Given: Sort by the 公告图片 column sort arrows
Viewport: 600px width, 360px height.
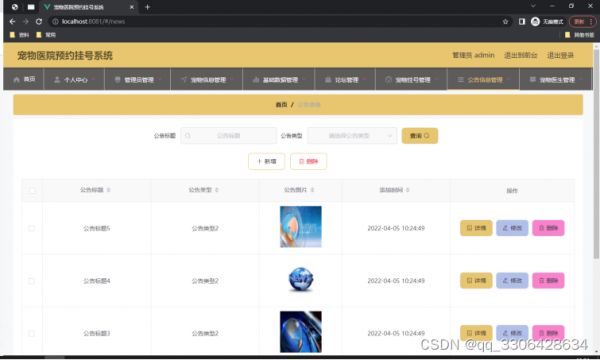Looking at the screenshot, I should coord(312,190).
